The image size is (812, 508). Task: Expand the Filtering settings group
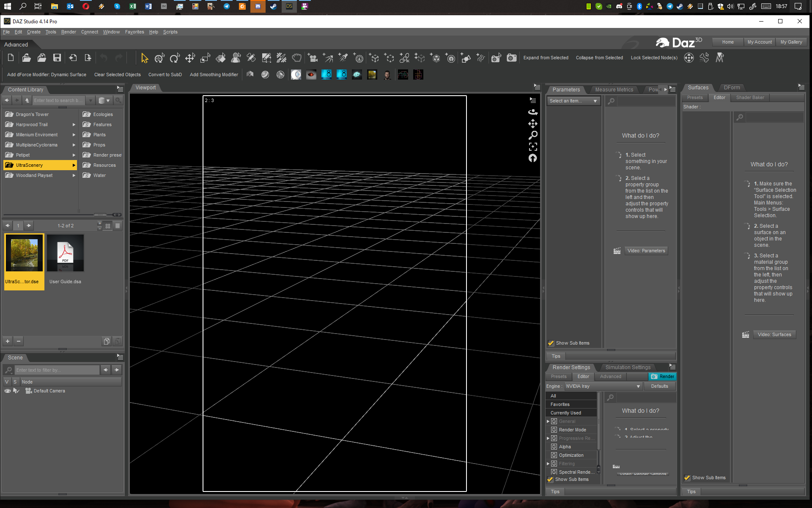(x=548, y=464)
